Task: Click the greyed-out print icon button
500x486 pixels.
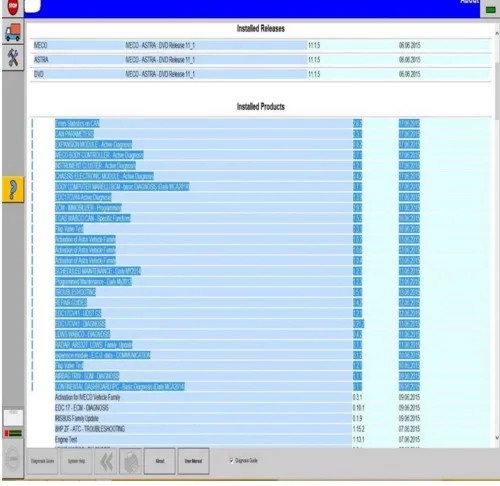Action: 131,462
